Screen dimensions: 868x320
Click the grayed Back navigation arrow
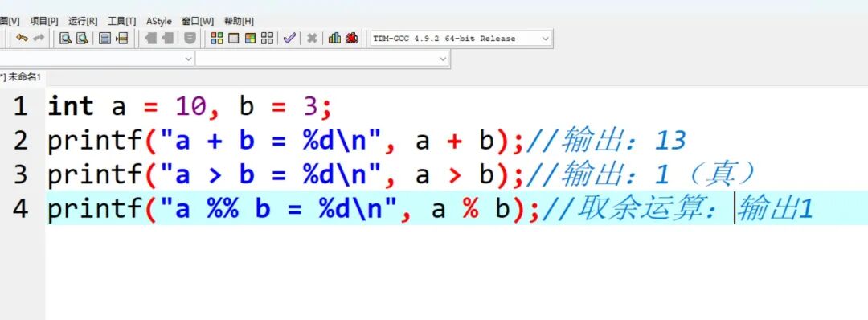tap(150, 39)
